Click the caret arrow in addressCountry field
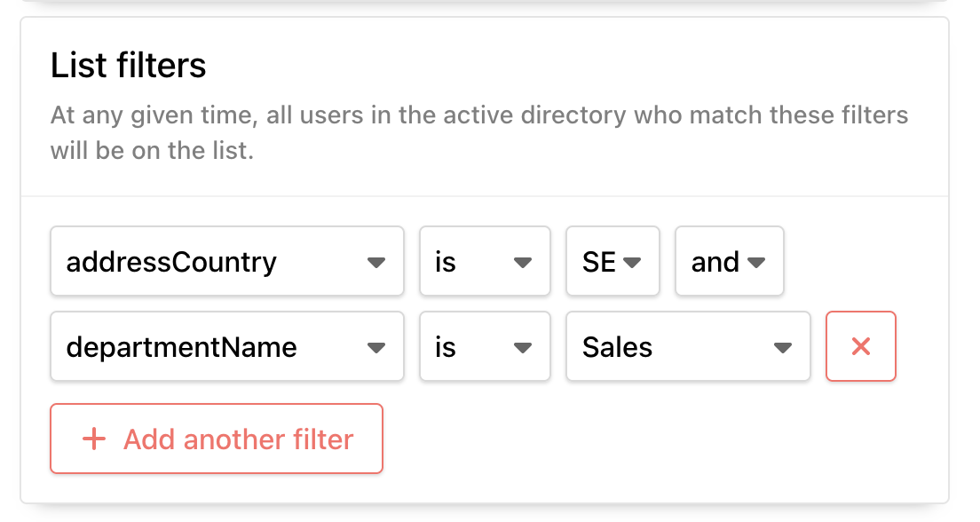 376,262
